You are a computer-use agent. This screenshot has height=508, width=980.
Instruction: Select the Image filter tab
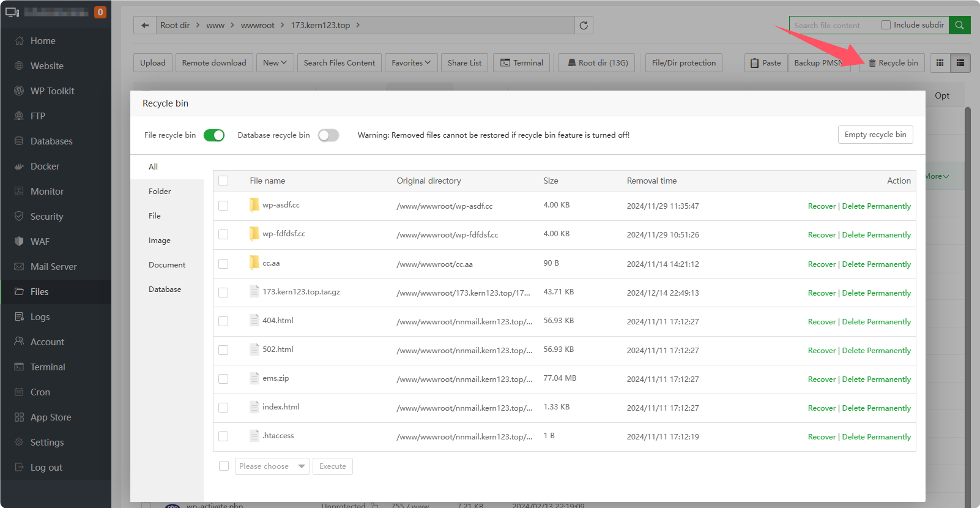[x=159, y=241]
